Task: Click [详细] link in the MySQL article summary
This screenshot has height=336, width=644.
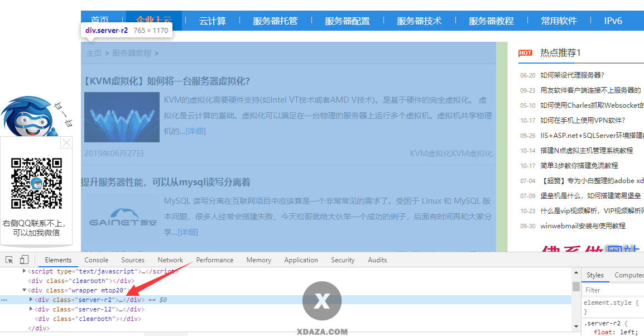Action: pyautogui.click(x=188, y=232)
